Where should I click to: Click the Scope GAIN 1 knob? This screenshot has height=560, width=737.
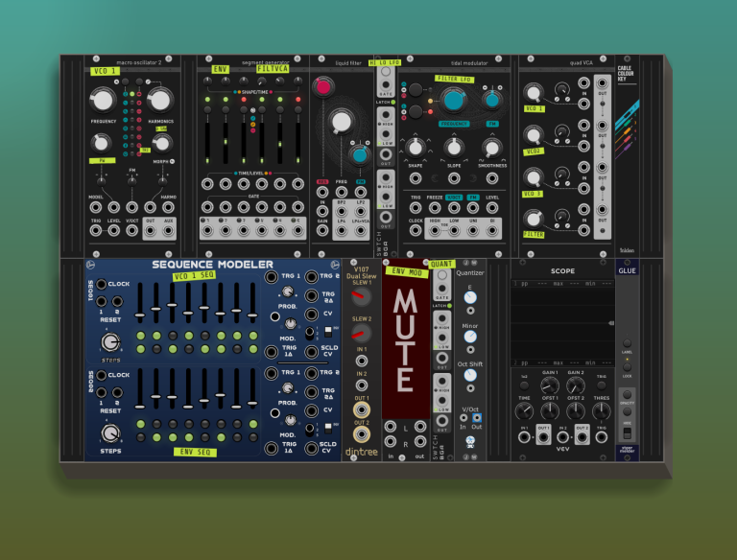tap(550, 386)
